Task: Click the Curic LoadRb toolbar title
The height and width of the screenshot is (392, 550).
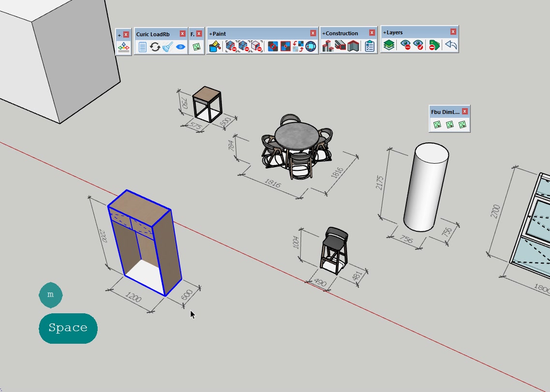Action: coord(153,34)
